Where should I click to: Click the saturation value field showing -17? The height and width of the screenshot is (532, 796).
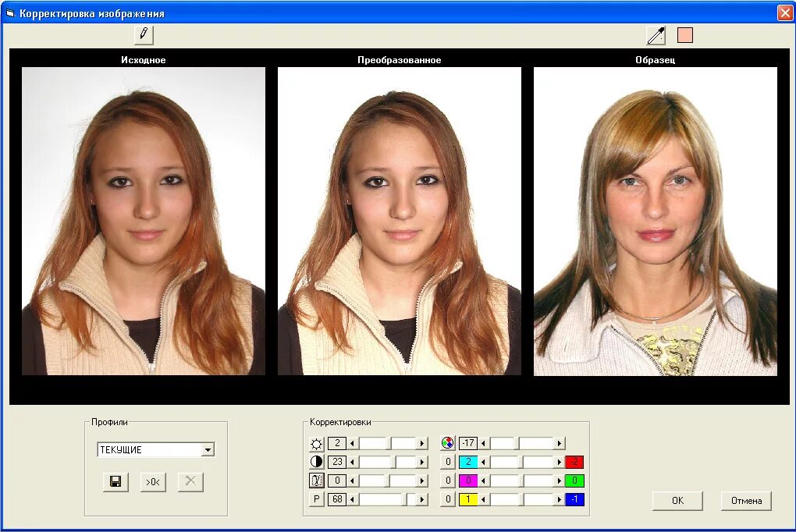click(468, 443)
